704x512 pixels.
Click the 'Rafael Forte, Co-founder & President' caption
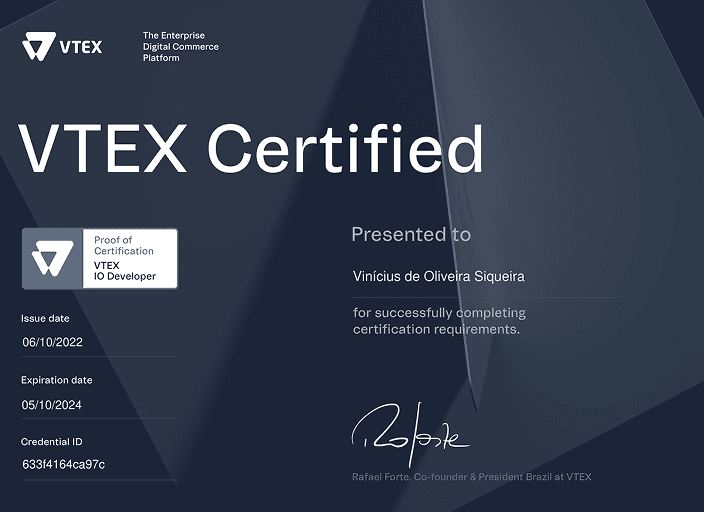coord(471,477)
